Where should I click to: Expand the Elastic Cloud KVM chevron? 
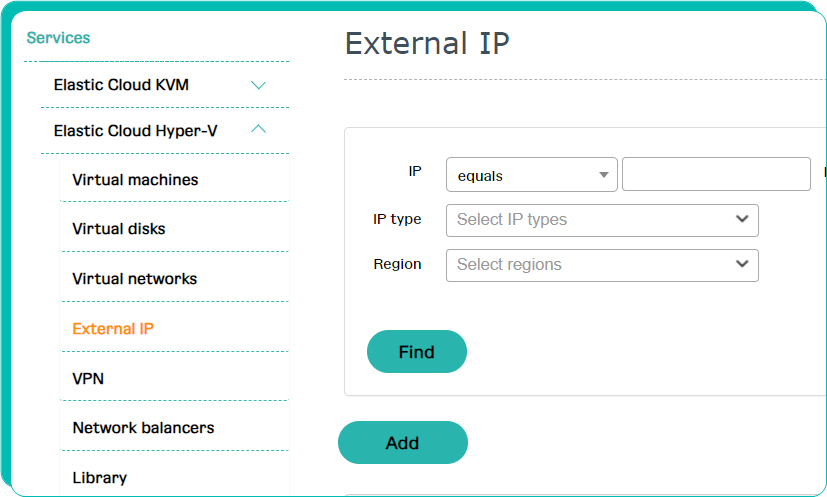tap(258, 85)
